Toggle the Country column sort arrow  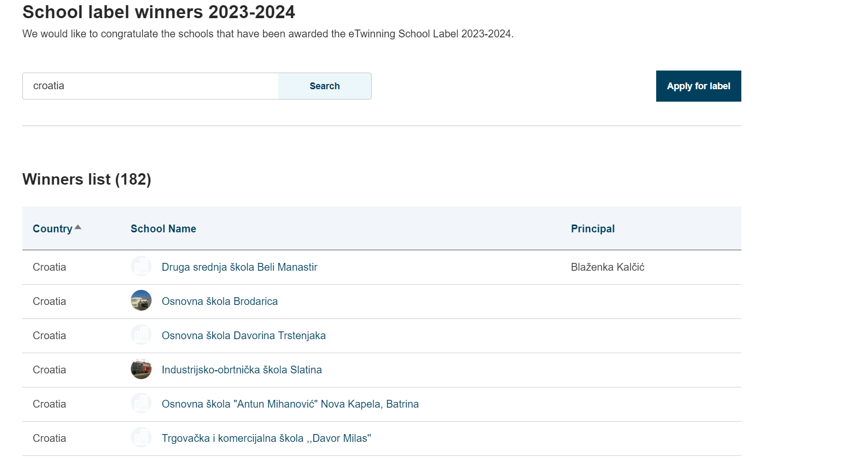coord(78,227)
